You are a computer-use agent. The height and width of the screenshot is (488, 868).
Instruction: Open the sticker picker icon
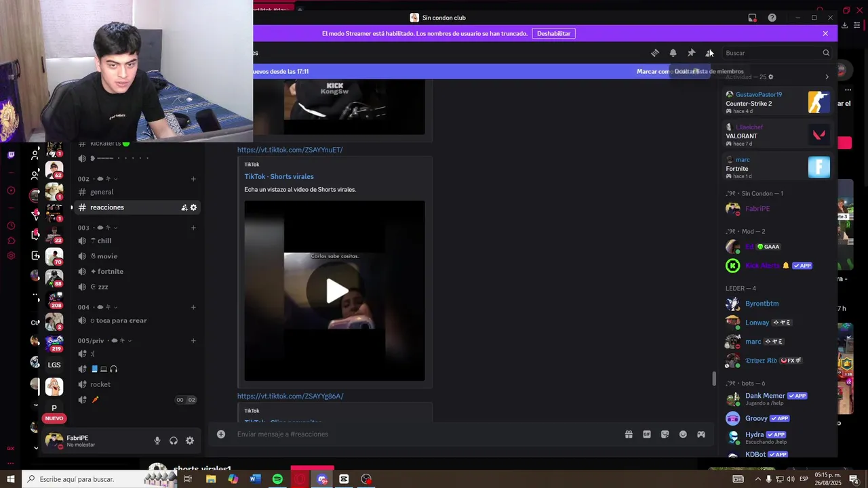(665, 434)
